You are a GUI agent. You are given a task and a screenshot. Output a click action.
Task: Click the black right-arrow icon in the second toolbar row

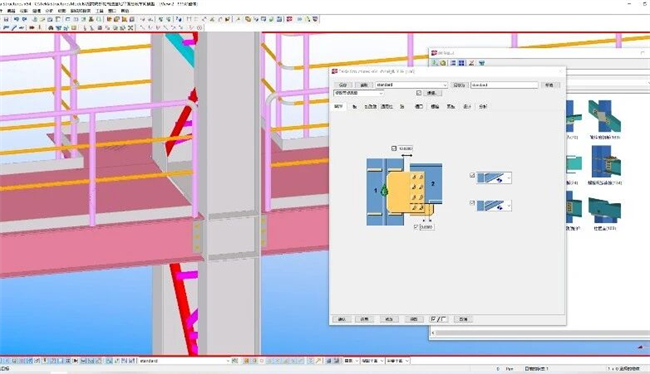coord(32,28)
